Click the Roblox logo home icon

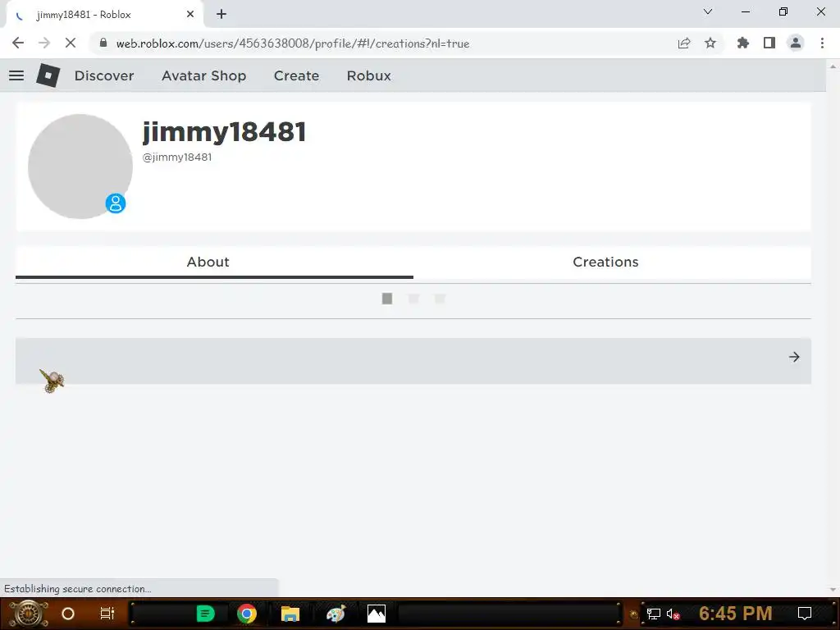pos(48,75)
